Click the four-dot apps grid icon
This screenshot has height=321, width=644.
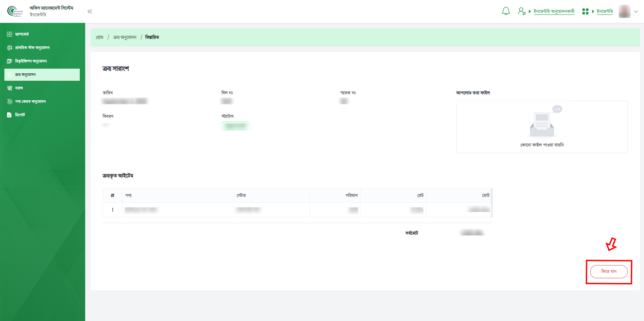pyautogui.click(x=585, y=11)
